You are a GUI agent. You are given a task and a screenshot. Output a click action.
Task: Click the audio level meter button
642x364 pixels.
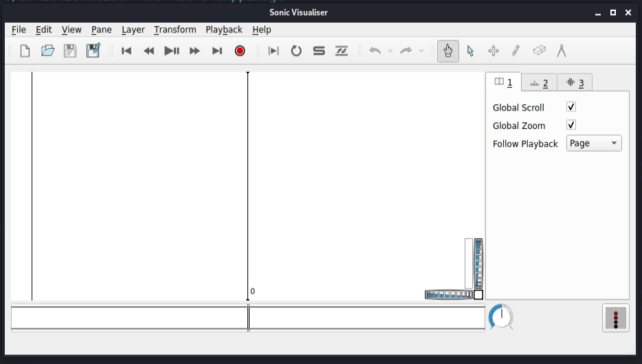tap(616, 318)
